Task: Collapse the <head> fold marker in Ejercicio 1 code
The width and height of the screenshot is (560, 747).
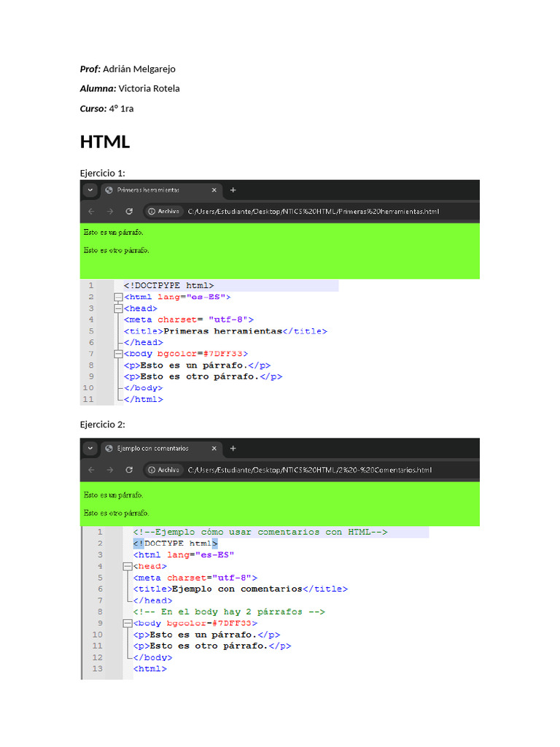Action: pos(119,309)
